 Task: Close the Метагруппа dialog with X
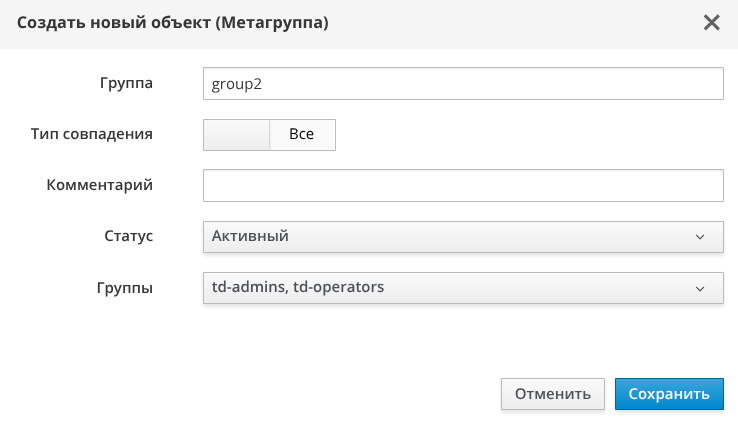point(711,23)
